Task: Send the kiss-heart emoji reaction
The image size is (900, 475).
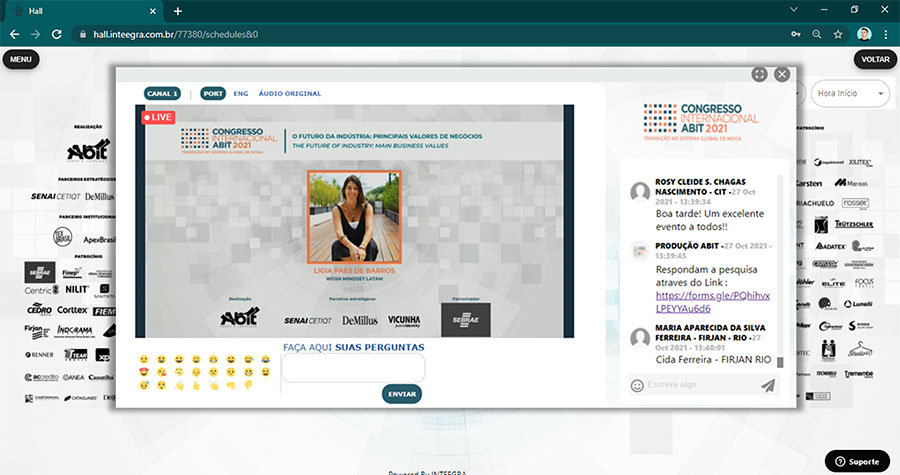Action: coord(161,372)
